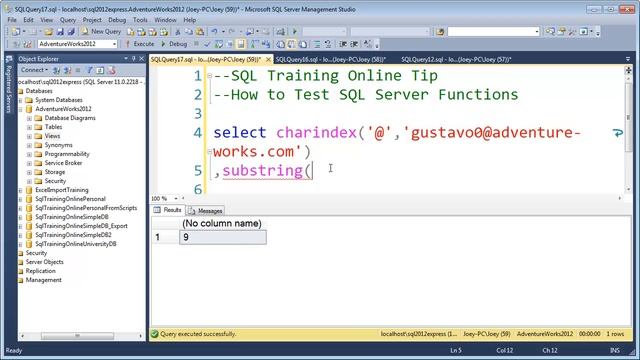Select the Results tab
640x360 pixels.
tap(168, 210)
